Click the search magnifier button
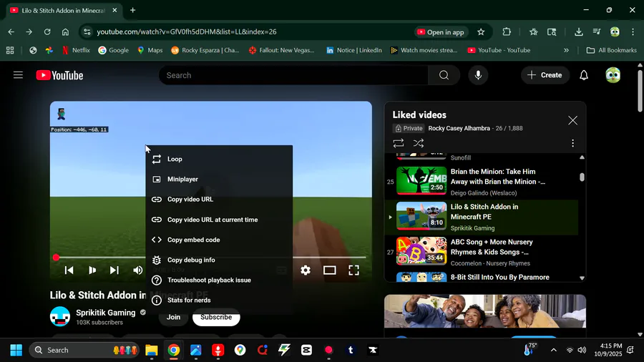This screenshot has width=644, height=362. point(444,75)
